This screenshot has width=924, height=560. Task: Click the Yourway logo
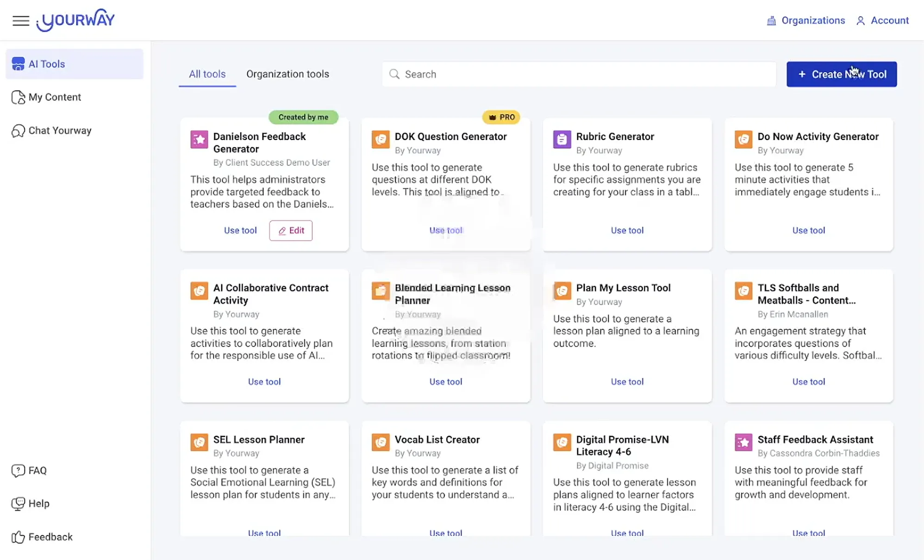[x=76, y=20]
